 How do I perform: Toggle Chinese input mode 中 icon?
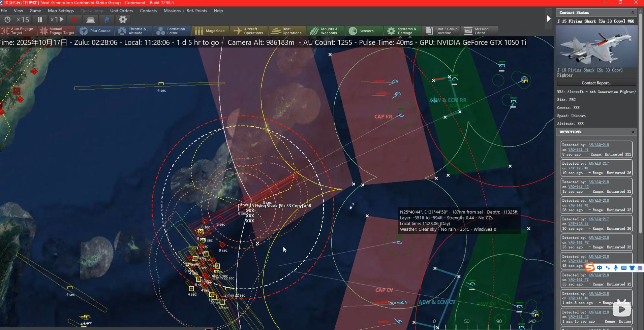coord(599,268)
